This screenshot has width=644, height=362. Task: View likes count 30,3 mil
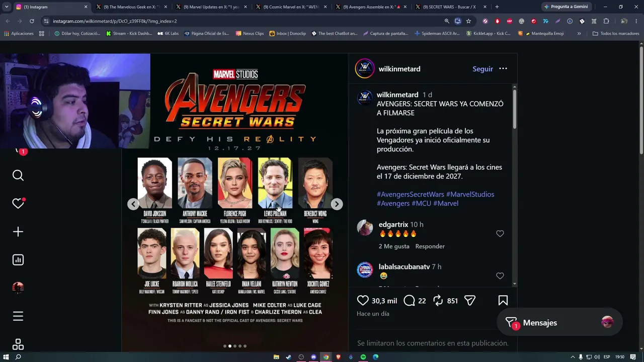click(x=384, y=301)
